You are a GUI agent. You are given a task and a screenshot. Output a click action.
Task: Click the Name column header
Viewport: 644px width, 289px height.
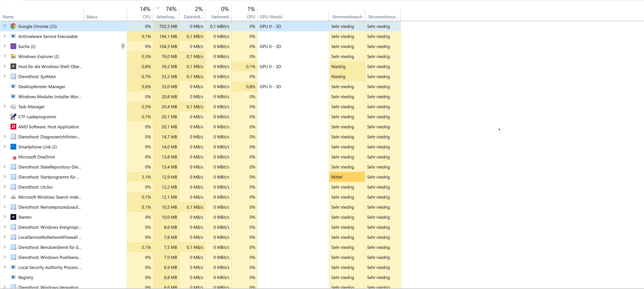pos(8,17)
